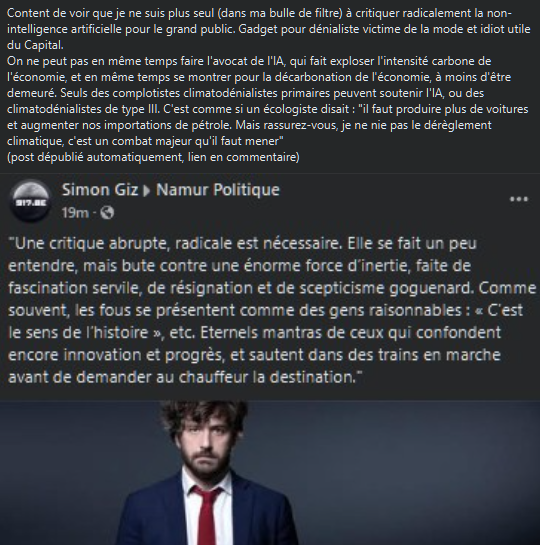This screenshot has height=545, width=540.
Task: Open Simon Giz's profile name link
Action: (100, 190)
